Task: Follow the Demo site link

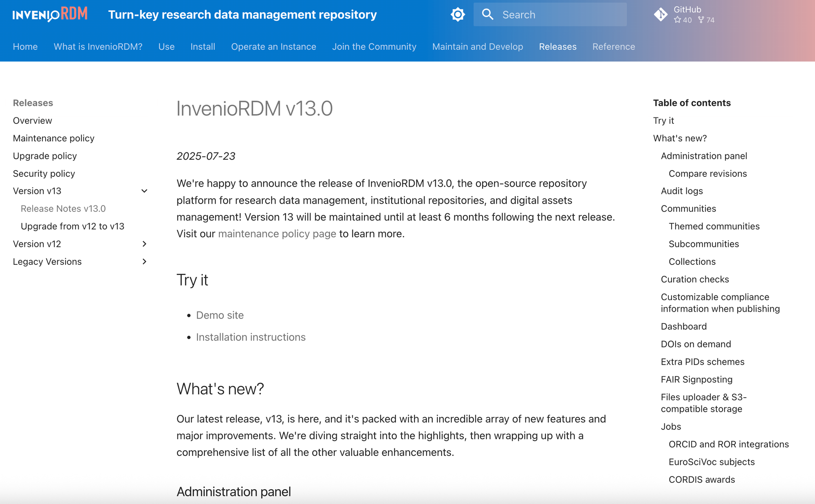Action: 220,315
